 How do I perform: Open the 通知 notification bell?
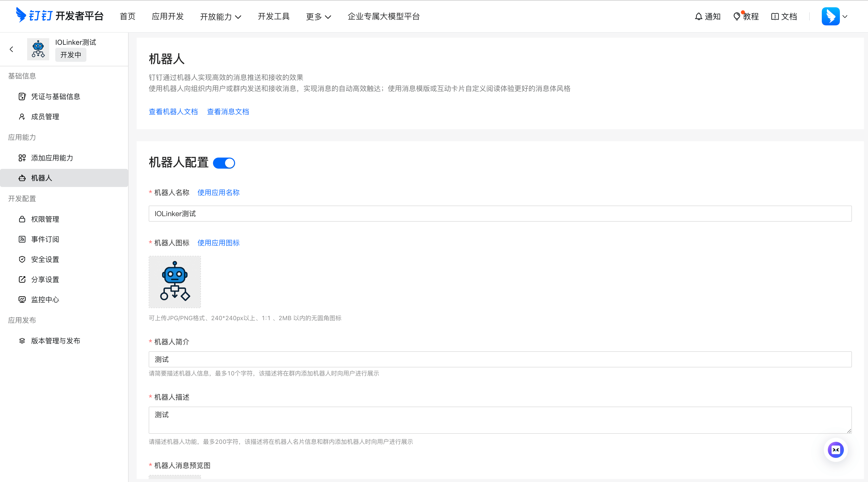click(708, 16)
